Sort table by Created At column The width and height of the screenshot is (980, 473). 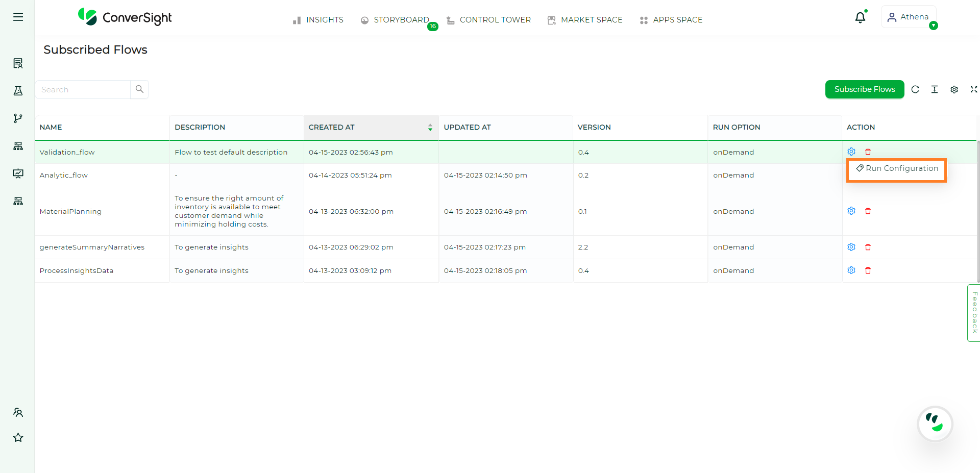coord(430,127)
